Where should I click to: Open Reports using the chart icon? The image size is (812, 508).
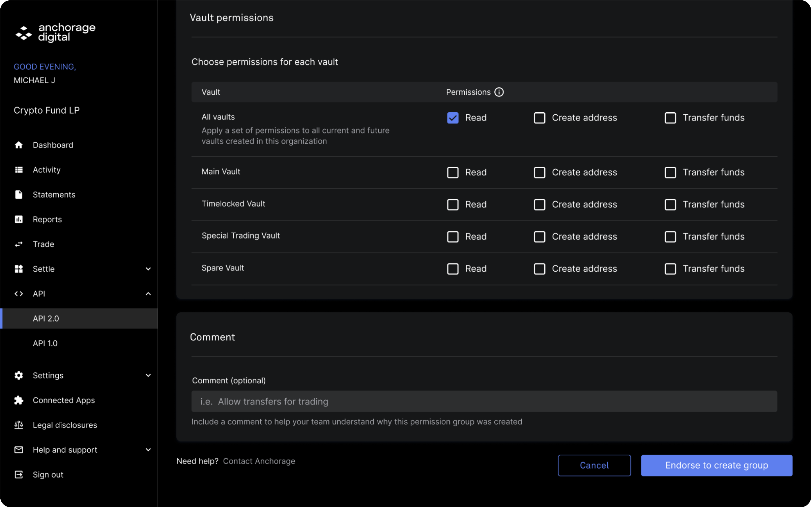(x=19, y=219)
